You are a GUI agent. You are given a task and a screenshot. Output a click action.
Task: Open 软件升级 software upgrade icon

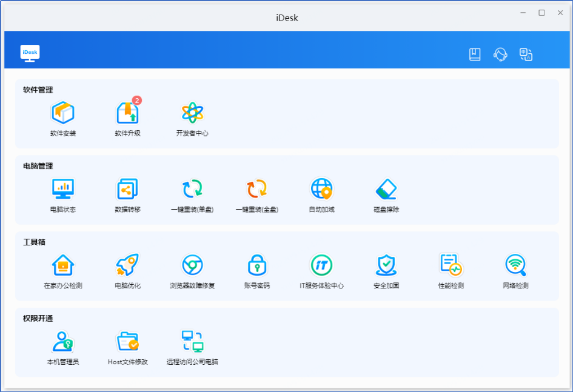click(127, 113)
